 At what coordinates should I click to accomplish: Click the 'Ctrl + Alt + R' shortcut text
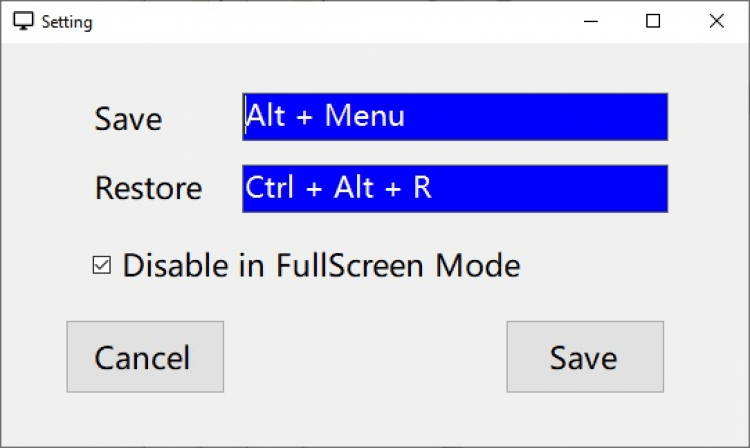click(338, 188)
